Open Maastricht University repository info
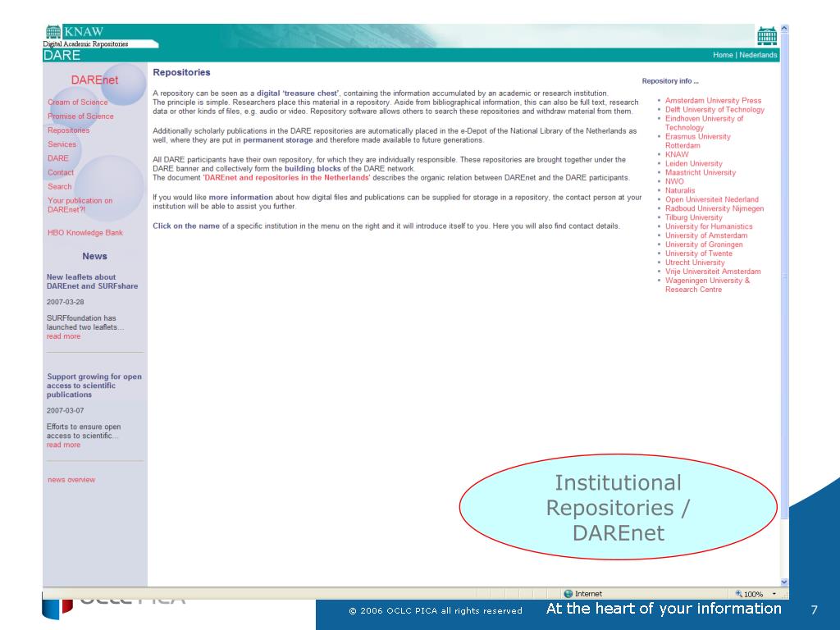The image size is (840, 630). (x=701, y=172)
